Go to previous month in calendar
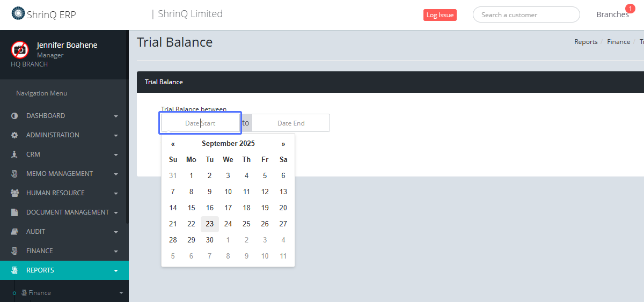Viewport: 644px width, 302px height. click(x=173, y=144)
